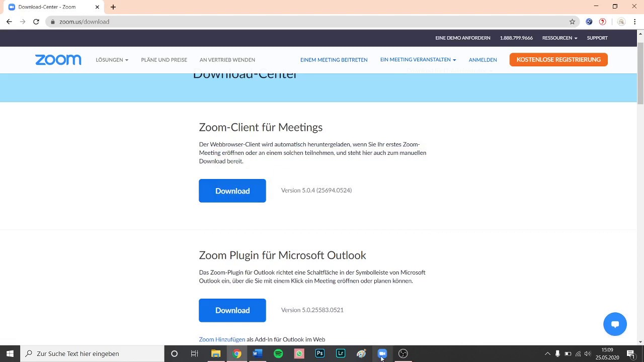Open OBS Studio from the taskbar

click(x=403, y=353)
